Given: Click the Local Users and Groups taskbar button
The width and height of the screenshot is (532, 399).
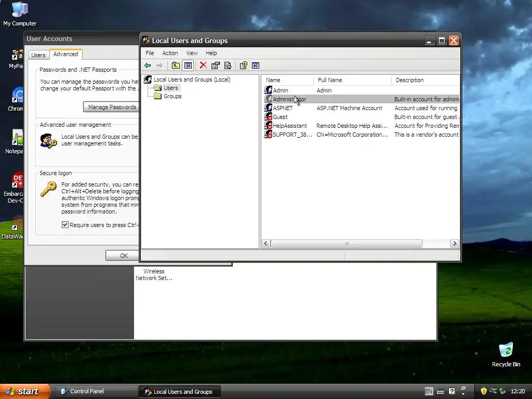Looking at the screenshot, I should [179, 392].
